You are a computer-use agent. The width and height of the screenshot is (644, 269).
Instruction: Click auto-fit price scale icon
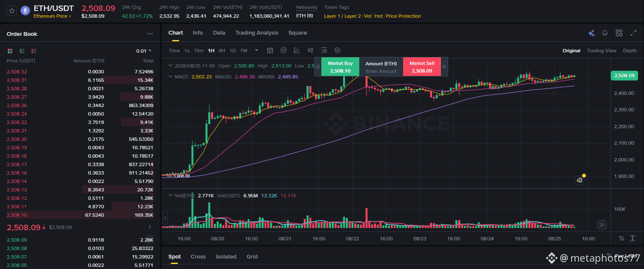point(633,238)
